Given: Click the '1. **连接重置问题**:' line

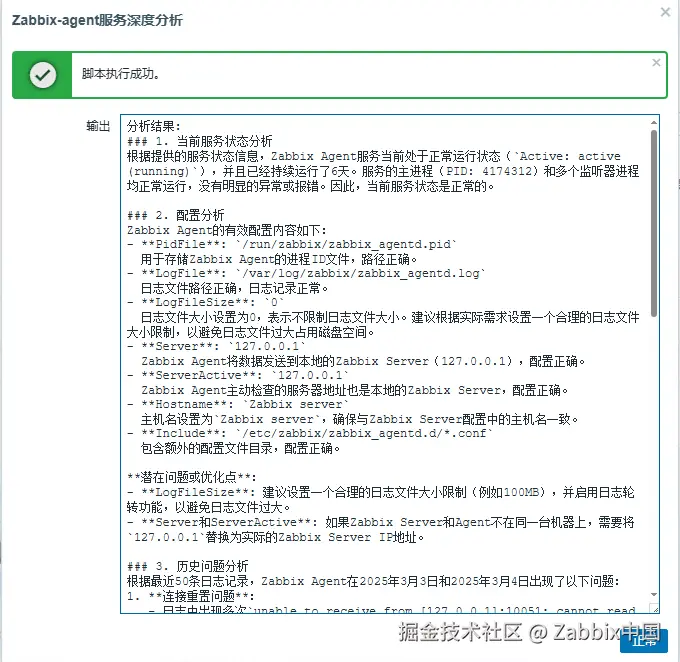Looking at the screenshot, I should coord(190,596).
